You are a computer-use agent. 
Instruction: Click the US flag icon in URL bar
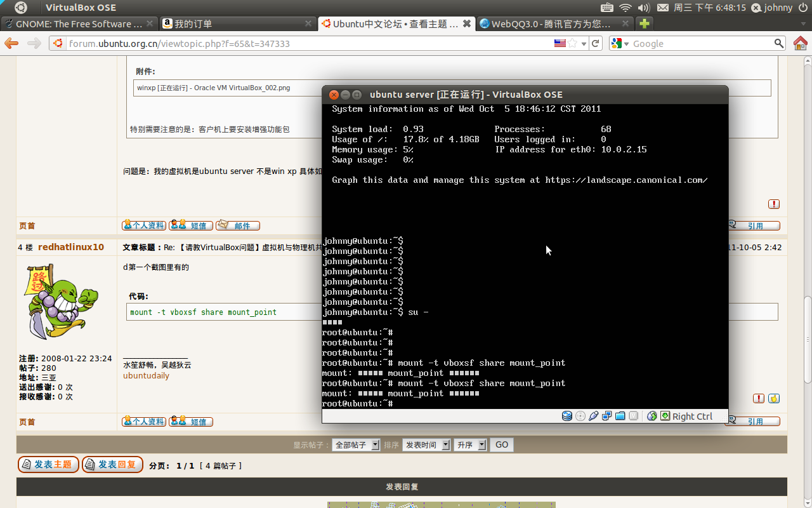560,43
